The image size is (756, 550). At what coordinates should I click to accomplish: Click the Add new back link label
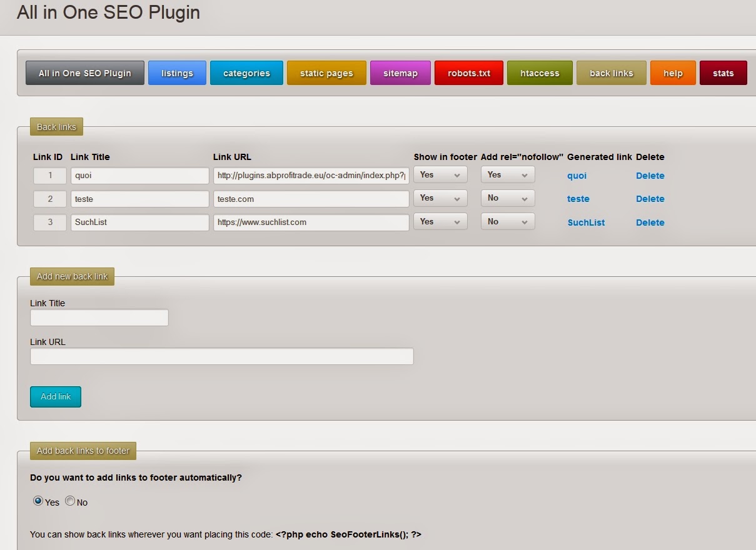72,276
